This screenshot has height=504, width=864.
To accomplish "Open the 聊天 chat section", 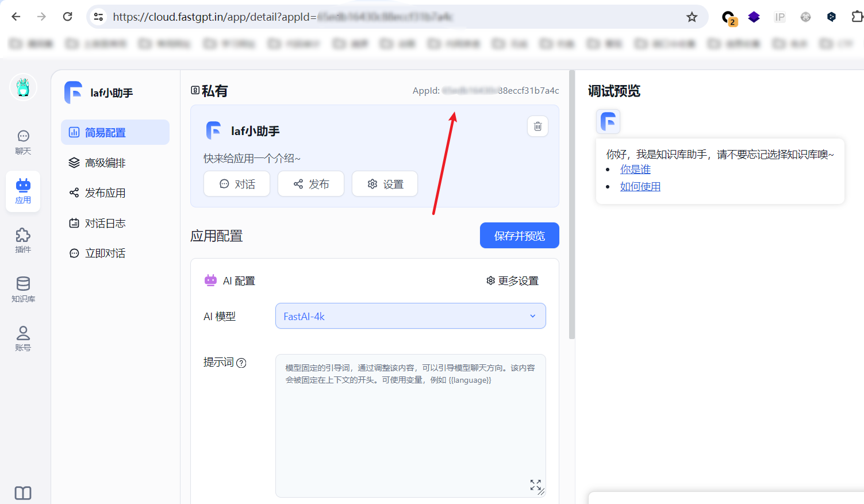I will tap(23, 142).
